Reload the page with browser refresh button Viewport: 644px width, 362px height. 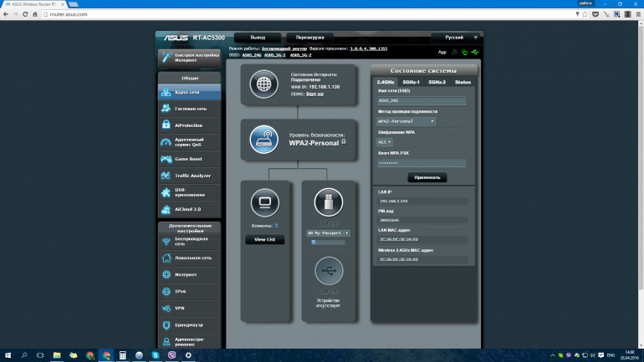(x=25, y=14)
